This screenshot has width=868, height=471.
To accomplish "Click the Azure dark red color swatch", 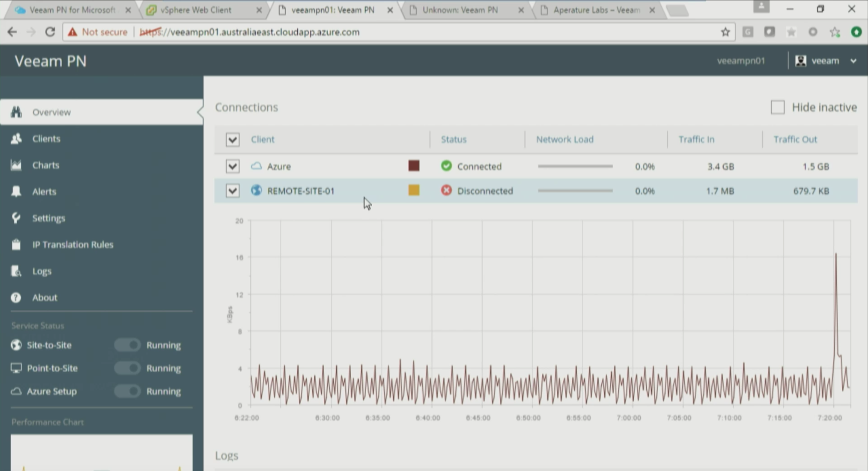I will click(x=414, y=166).
